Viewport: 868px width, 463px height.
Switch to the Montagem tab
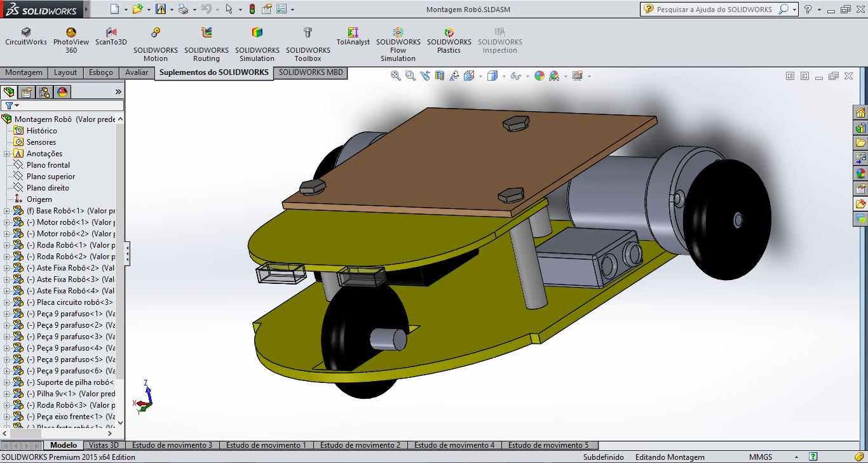[24, 72]
